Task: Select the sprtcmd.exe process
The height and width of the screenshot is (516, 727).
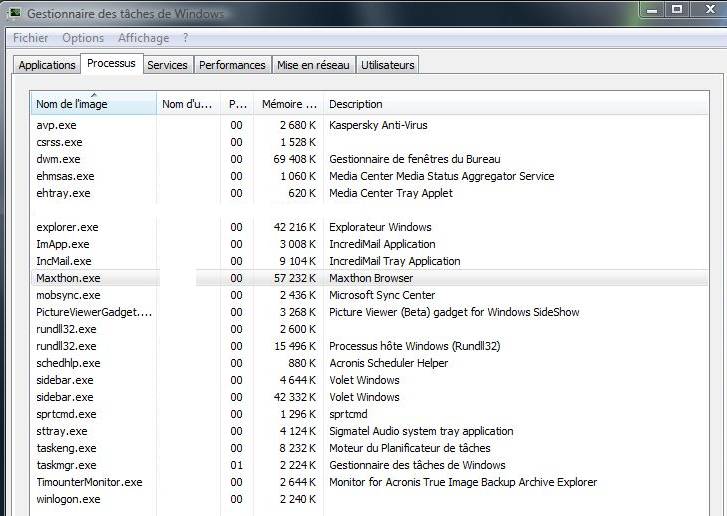Action: 370,414
